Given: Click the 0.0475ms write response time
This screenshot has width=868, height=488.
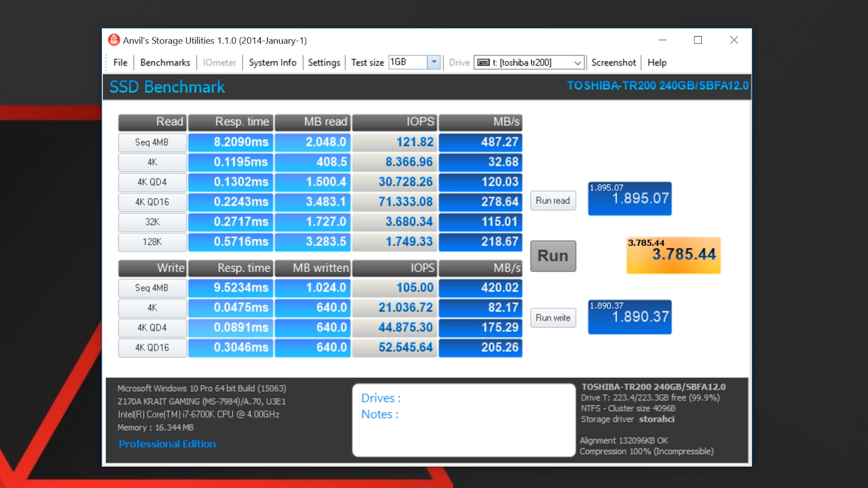Looking at the screenshot, I should coord(231,308).
